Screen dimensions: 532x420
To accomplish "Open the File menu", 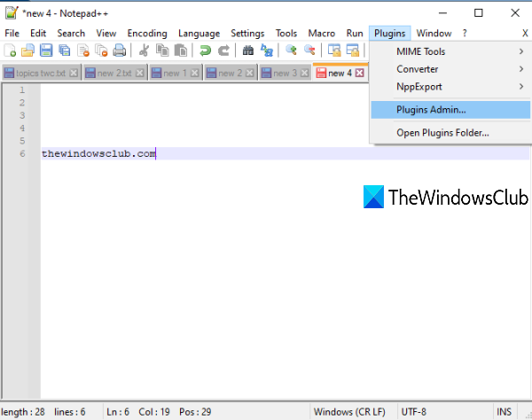I will pos(12,33).
